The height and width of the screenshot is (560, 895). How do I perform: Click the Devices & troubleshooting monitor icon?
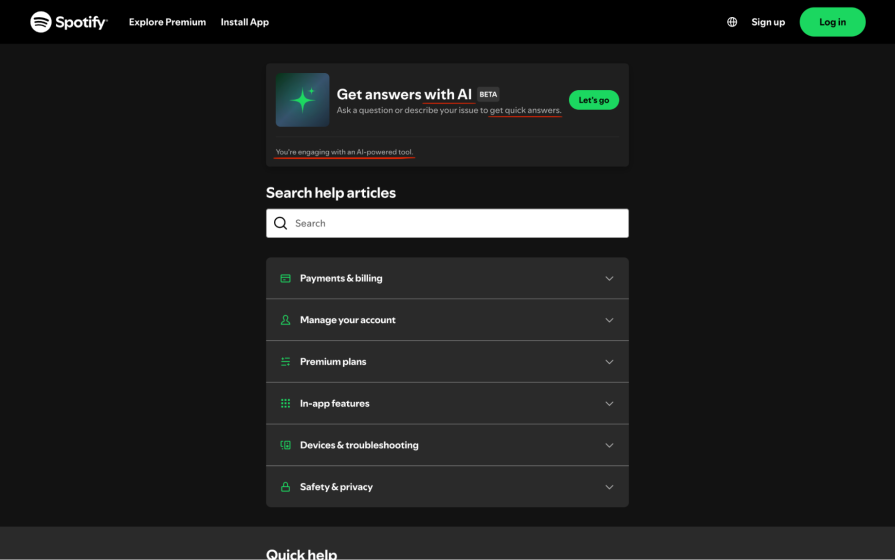[x=285, y=445]
